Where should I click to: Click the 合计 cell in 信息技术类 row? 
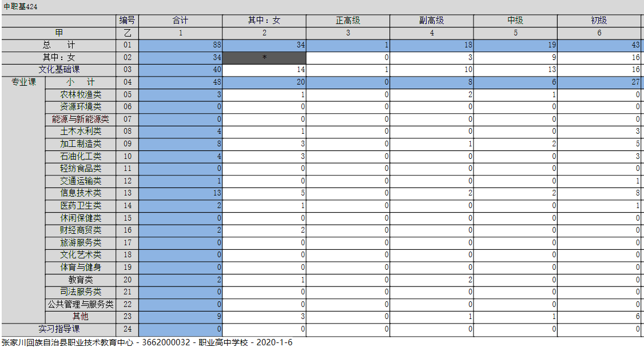(x=180, y=193)
